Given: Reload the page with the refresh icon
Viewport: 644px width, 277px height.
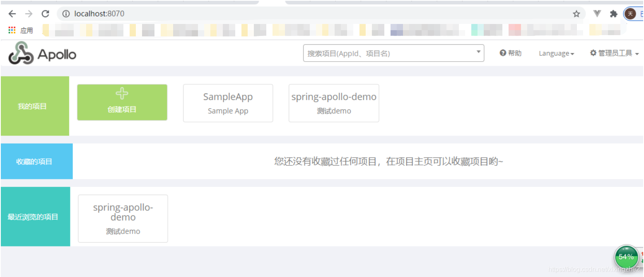Looking at the screenshot, I should 45,13.
